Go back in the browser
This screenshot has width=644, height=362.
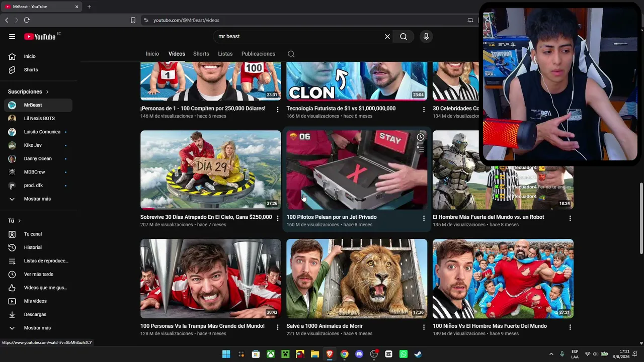pyautogui.click(x=7, y=20)
